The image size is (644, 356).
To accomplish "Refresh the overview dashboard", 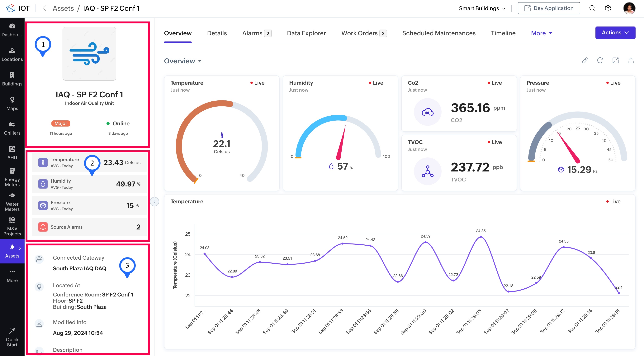I will [x=600, y=60].
